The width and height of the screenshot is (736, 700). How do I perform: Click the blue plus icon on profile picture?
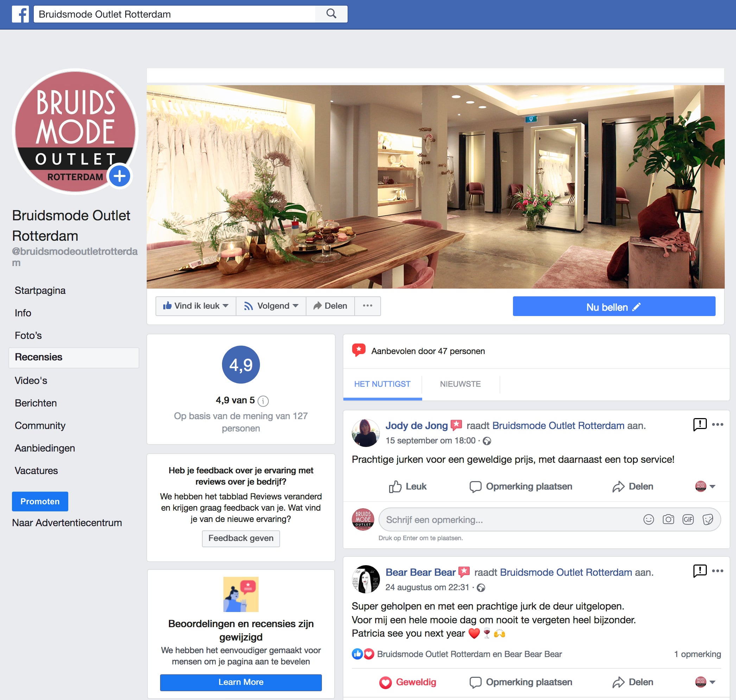(119, 176)
